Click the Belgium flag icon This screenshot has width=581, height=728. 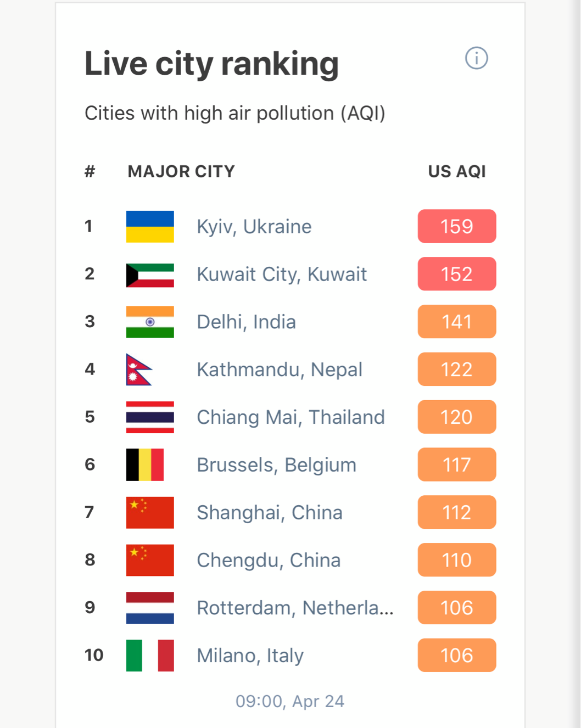click(145, 464)
